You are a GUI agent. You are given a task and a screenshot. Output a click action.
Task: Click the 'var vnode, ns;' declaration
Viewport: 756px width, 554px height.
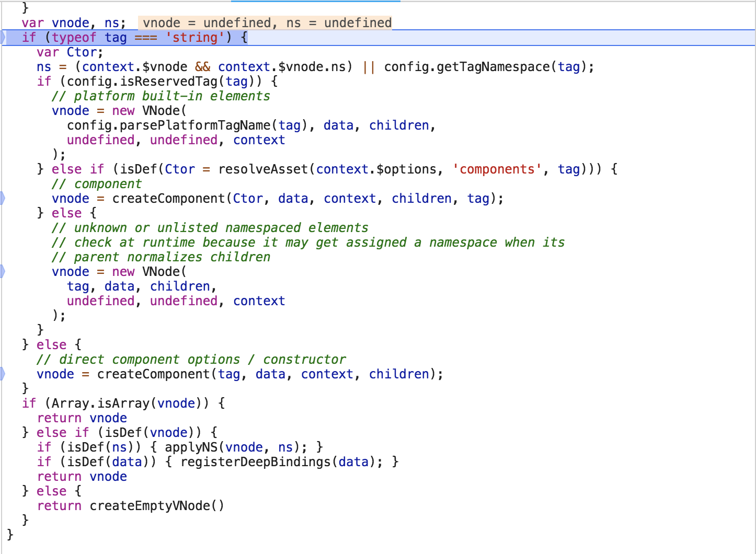[74, 22]
